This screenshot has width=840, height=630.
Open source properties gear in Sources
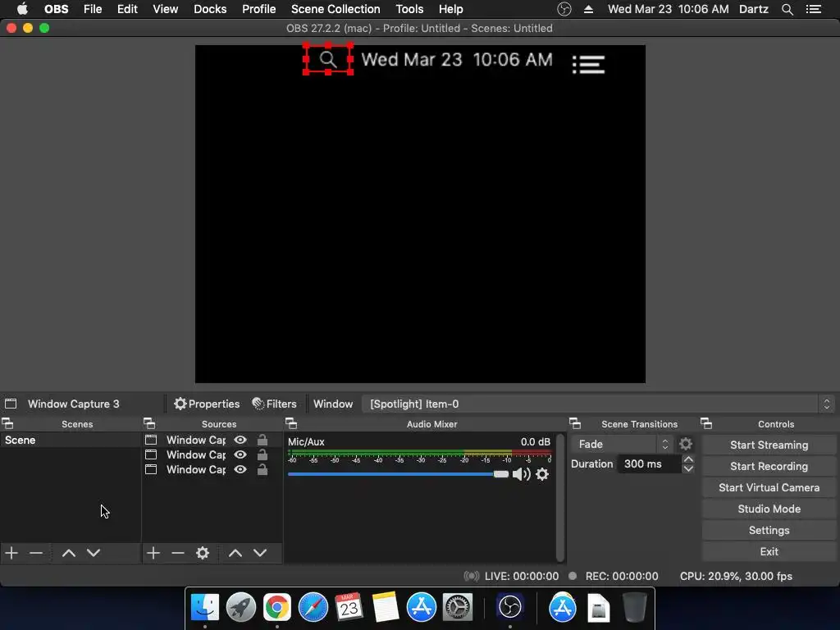tap(203, 553)
